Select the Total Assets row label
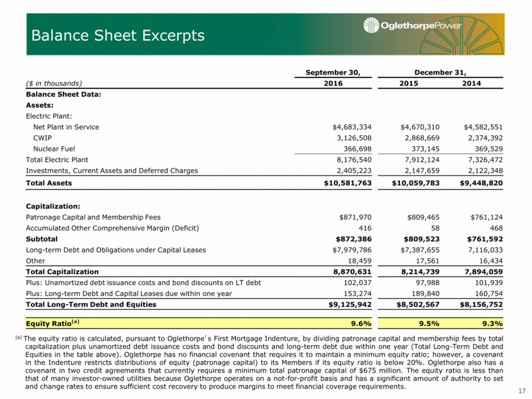The width and height of the screenshot is (532, 399). point(49,183)
